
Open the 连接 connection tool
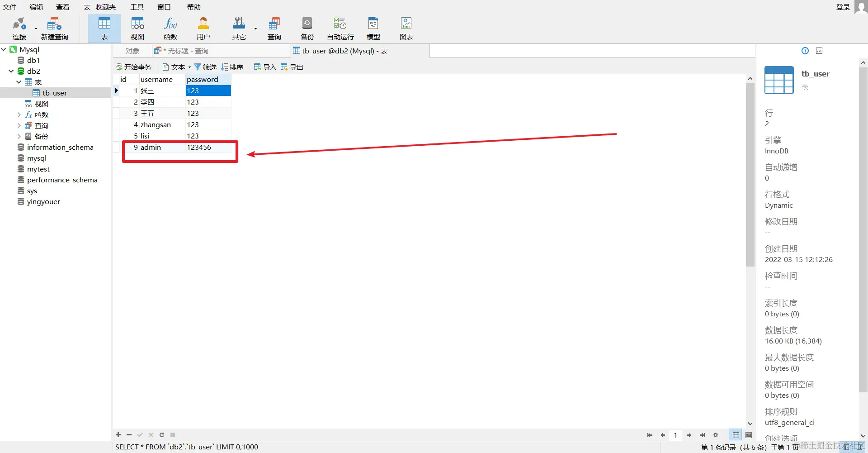[x=19, y=28]
